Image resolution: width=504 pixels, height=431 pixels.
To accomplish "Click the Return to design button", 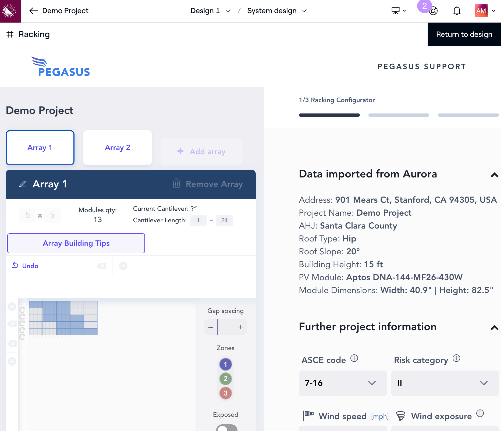I will (x=464, y=34).
